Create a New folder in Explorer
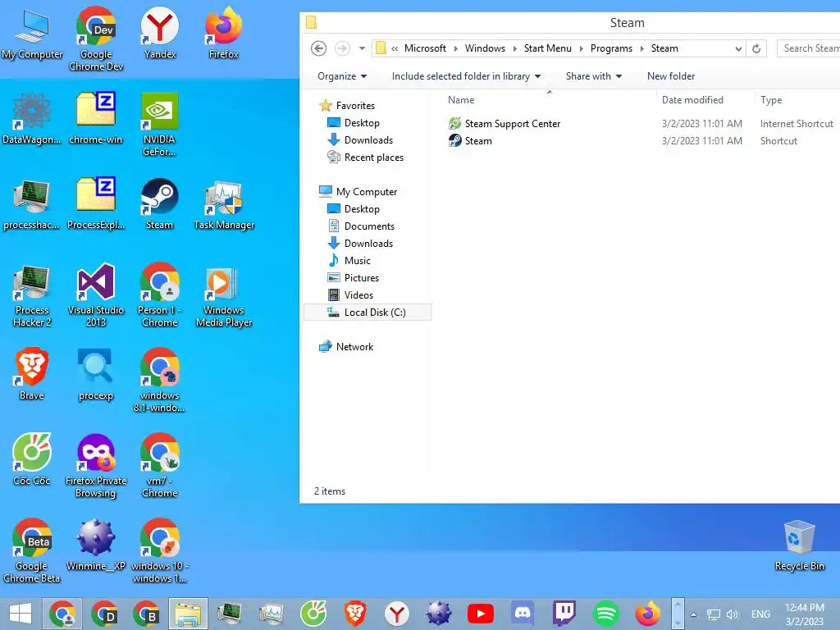The image size is (840, 630). [671, 76]
